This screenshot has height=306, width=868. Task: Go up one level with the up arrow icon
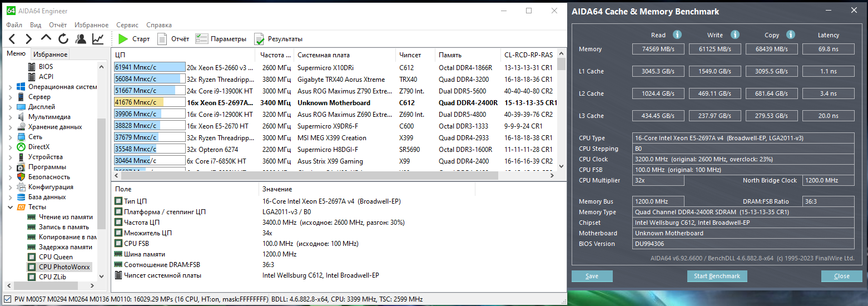tap(46, 38)
